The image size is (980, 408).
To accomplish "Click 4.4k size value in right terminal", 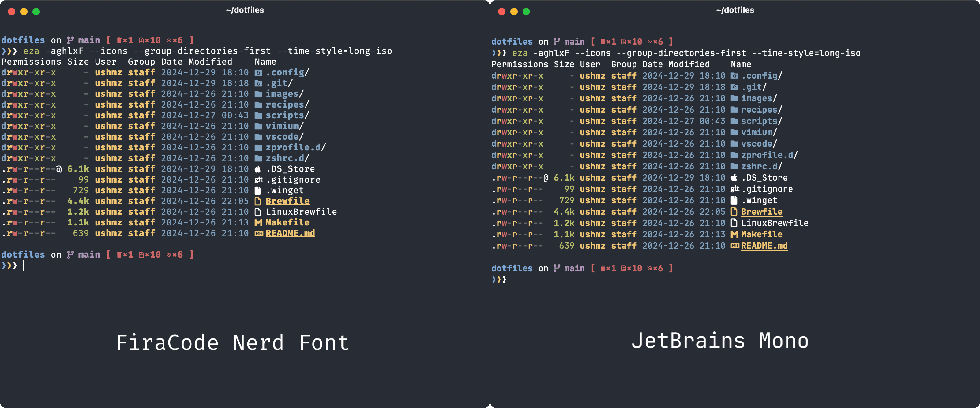I will (x=564, y=212).
